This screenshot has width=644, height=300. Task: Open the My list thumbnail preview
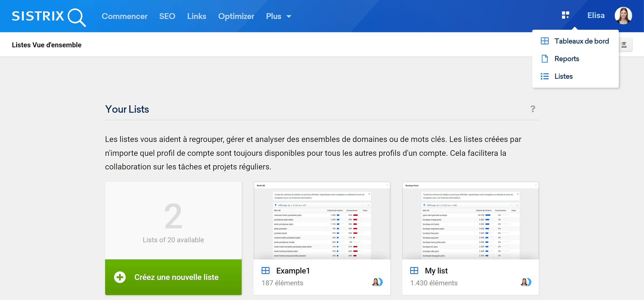pyautogui.click(x=470, y=220)
